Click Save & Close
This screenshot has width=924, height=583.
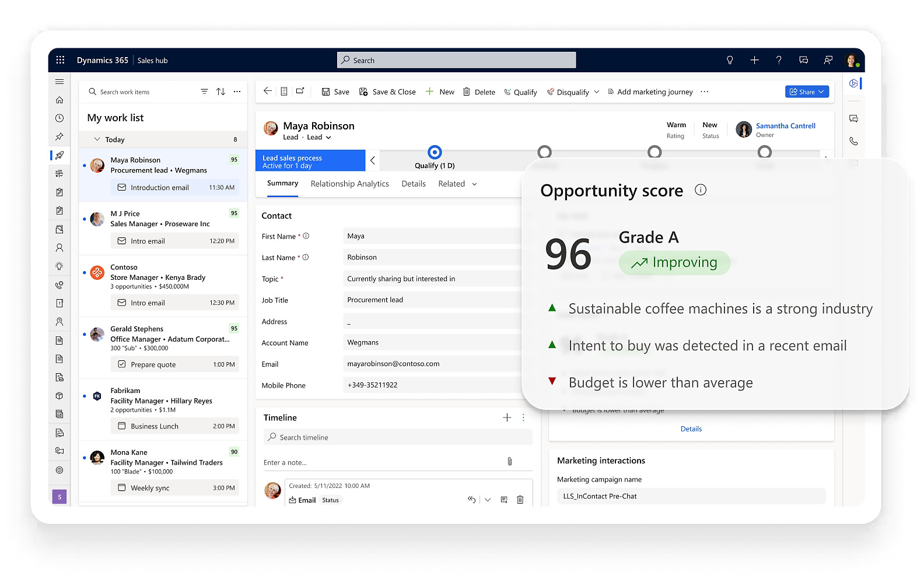click(387, 92)
